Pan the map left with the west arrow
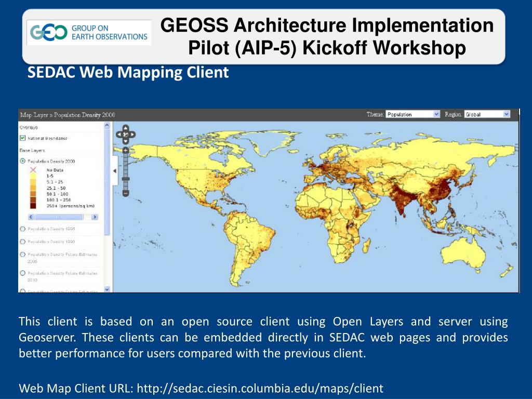 point(119,135)
